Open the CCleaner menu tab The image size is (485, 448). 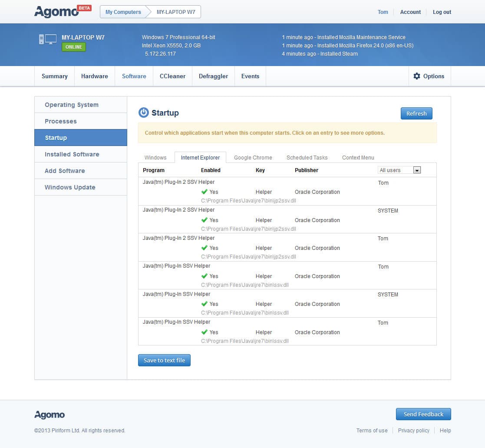coord(172,76)
